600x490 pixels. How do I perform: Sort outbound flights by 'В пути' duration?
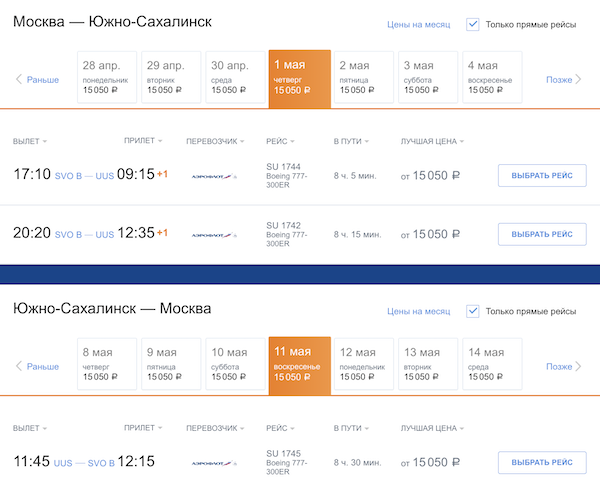[350, 141]
